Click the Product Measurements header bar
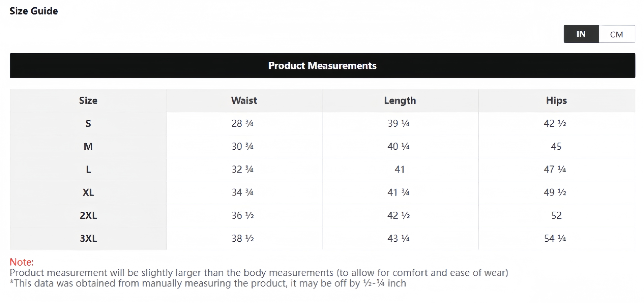Screen dimensions: 644x303 coord(322,65)
